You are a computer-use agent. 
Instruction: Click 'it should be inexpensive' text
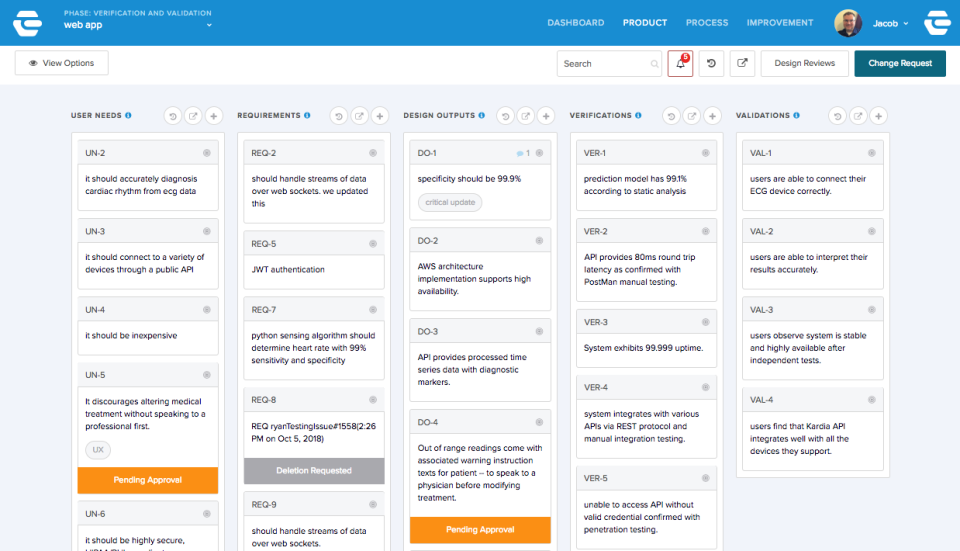tap(131, 335)
